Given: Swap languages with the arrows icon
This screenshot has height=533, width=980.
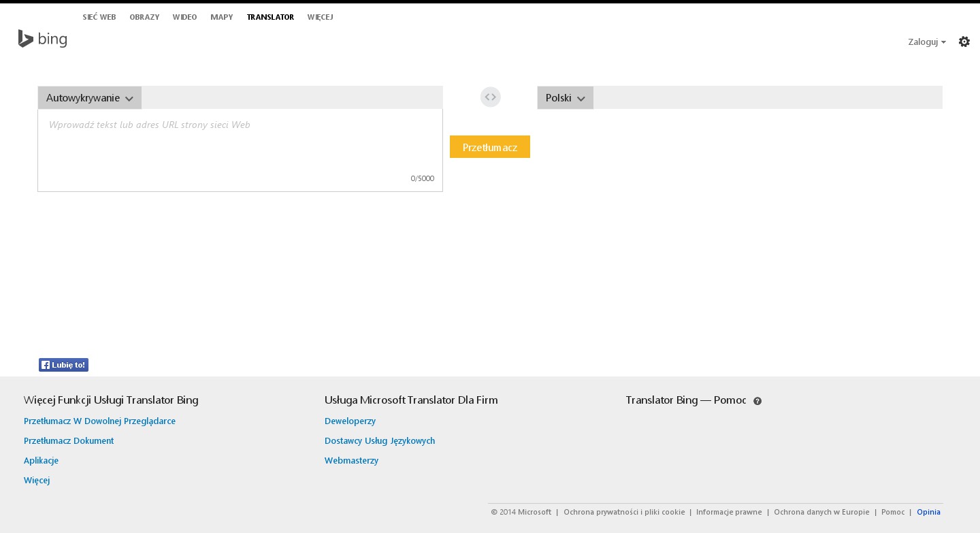Looking at the screenshot, I should pos(490,97).
